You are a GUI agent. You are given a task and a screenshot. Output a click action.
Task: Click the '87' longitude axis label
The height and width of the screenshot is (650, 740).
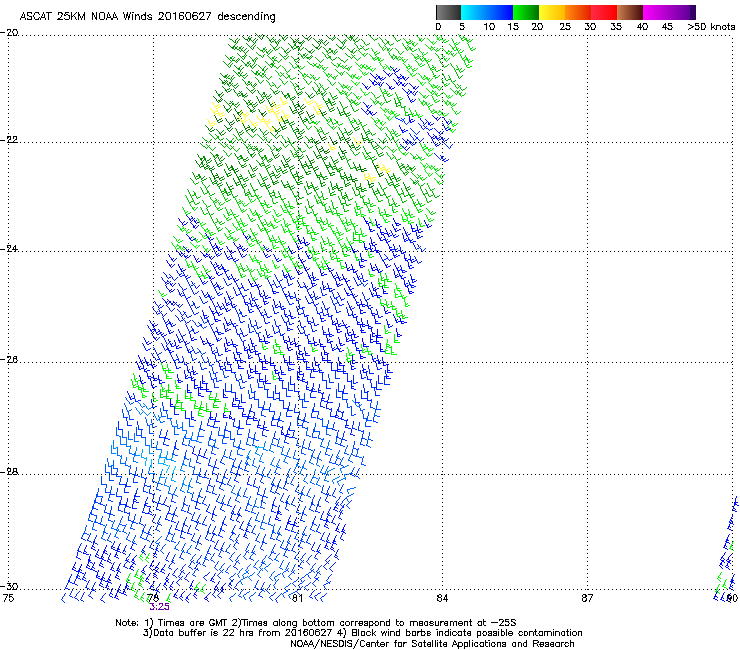click(587, 598)
